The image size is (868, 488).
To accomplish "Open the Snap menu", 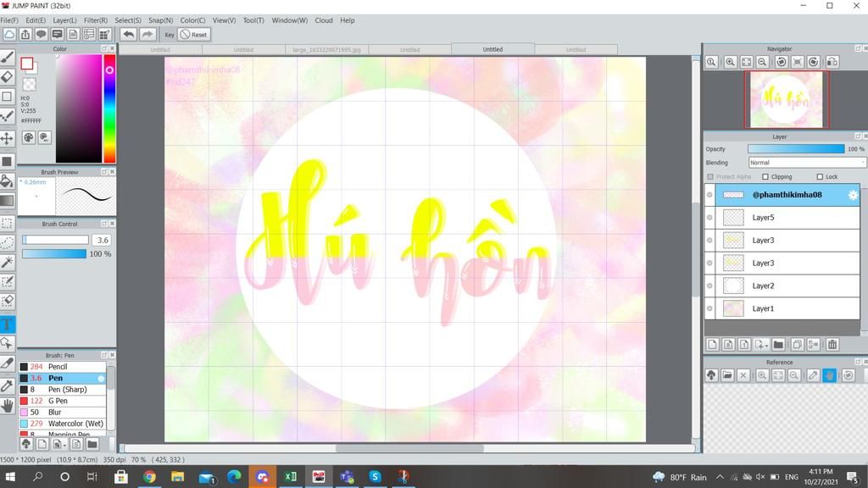I will pos(160,20).
